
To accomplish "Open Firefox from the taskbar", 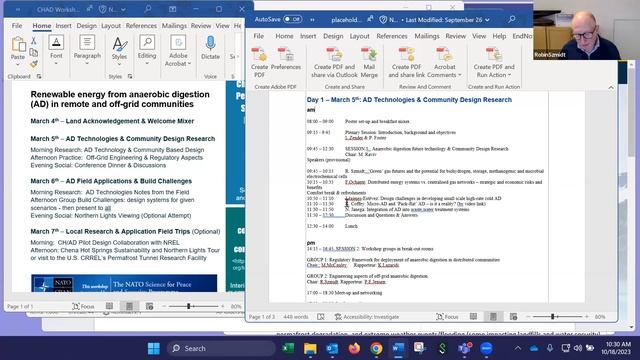I will 354,348.
